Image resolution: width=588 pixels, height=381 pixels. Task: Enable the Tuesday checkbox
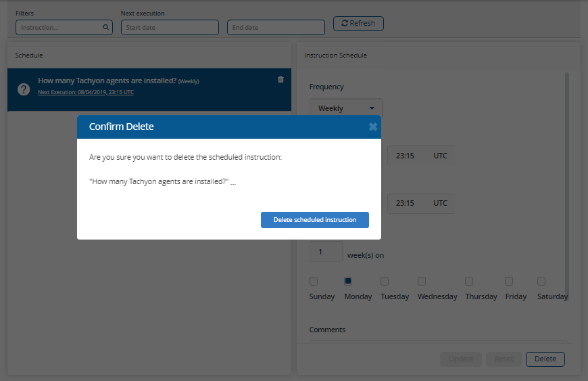pyautogui.click(x=385, y=281)
